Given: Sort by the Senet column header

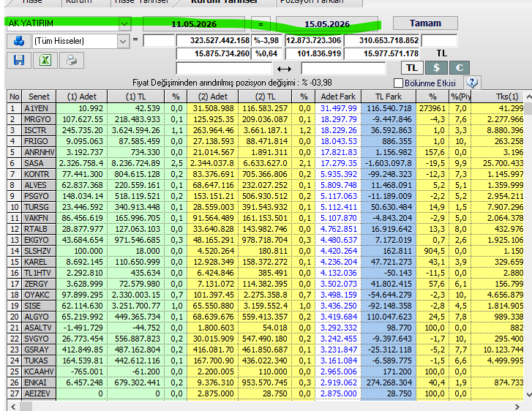Looking at the screenshot, I should [39, 97].
